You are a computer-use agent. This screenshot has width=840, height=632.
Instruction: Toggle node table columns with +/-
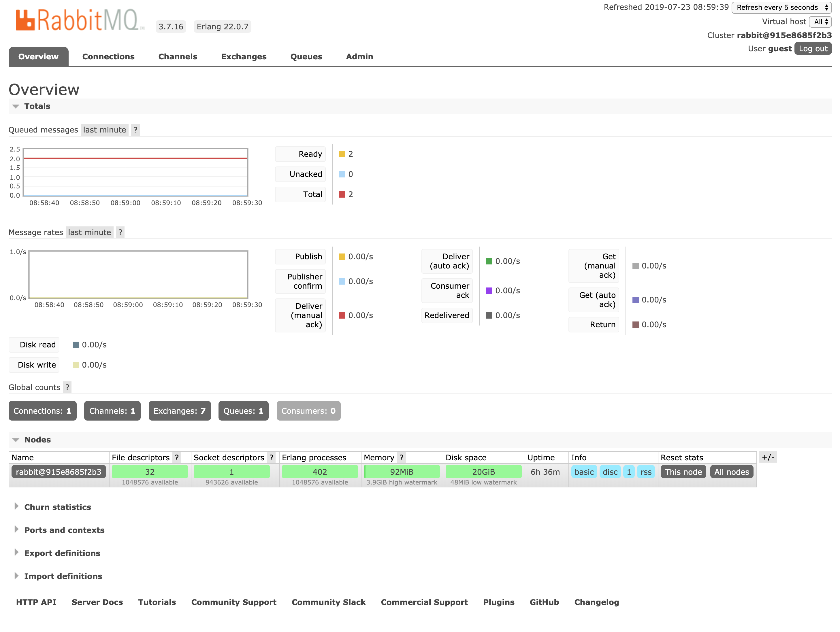coord(768,457)
